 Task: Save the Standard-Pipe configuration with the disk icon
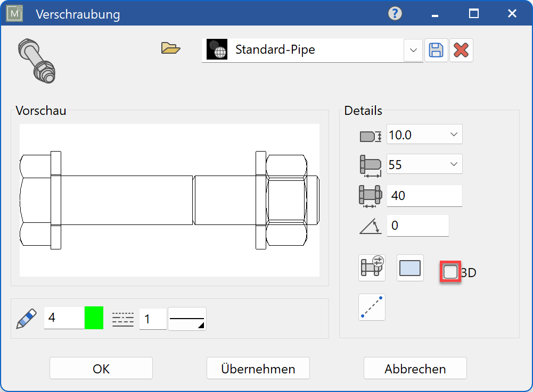click(x=436, y=49)
